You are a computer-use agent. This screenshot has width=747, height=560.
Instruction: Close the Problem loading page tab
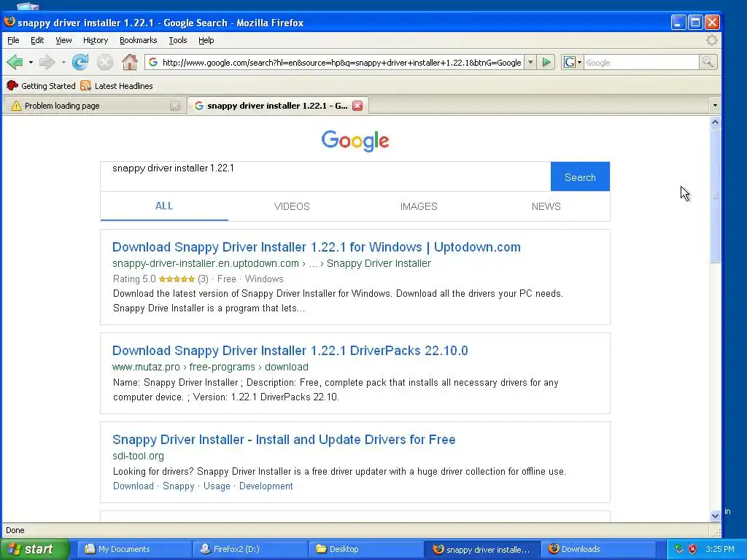(x=175, y=106)
